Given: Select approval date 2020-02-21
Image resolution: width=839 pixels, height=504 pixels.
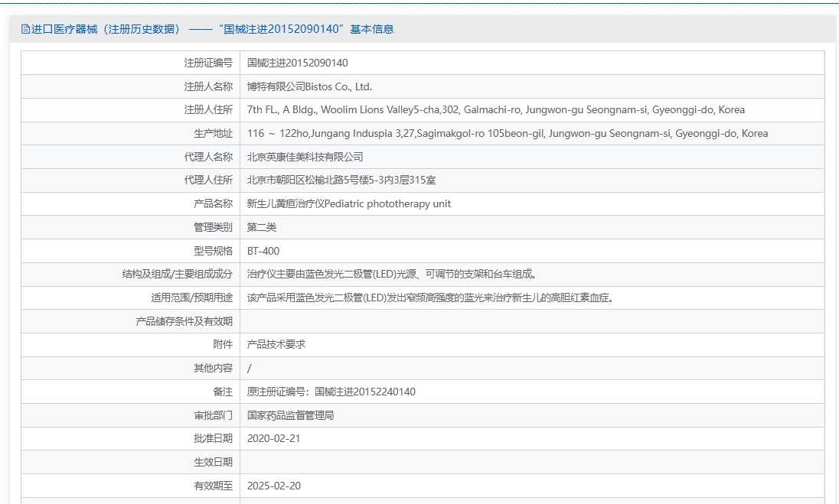Looking at the screenshot, I should coord(273,438).
